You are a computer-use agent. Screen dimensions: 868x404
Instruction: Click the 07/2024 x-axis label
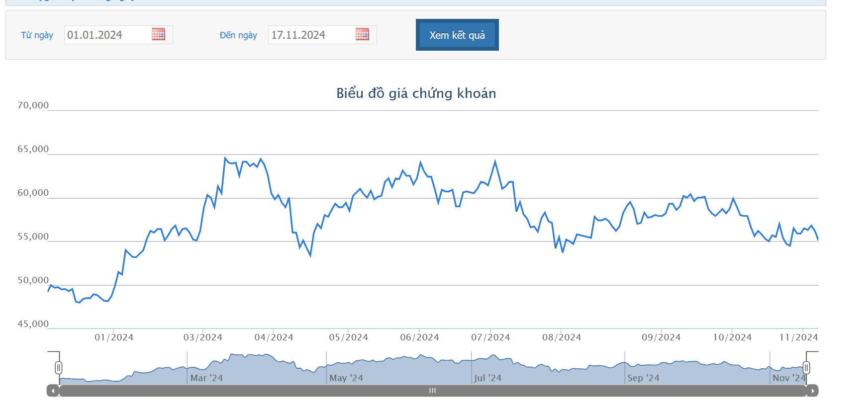click(490, 337)
